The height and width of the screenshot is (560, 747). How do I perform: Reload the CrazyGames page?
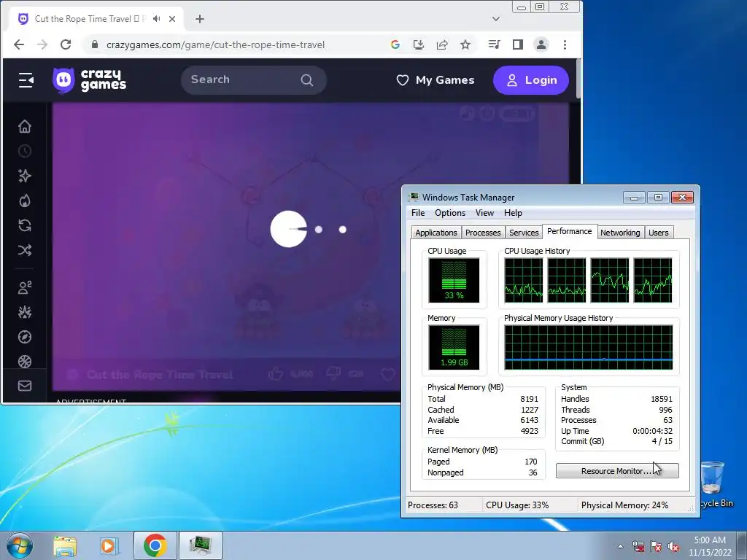(66, 44)
